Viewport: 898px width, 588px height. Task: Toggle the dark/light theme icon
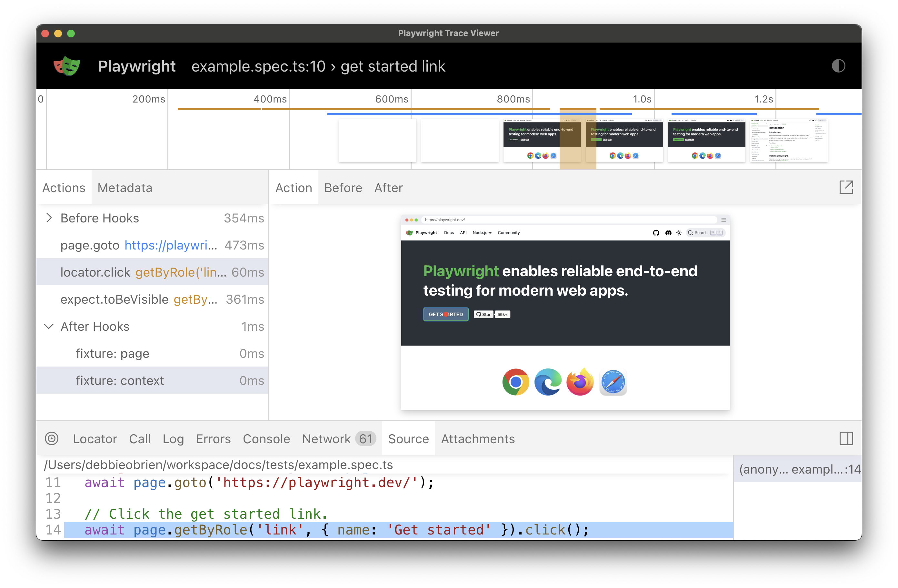838,66
